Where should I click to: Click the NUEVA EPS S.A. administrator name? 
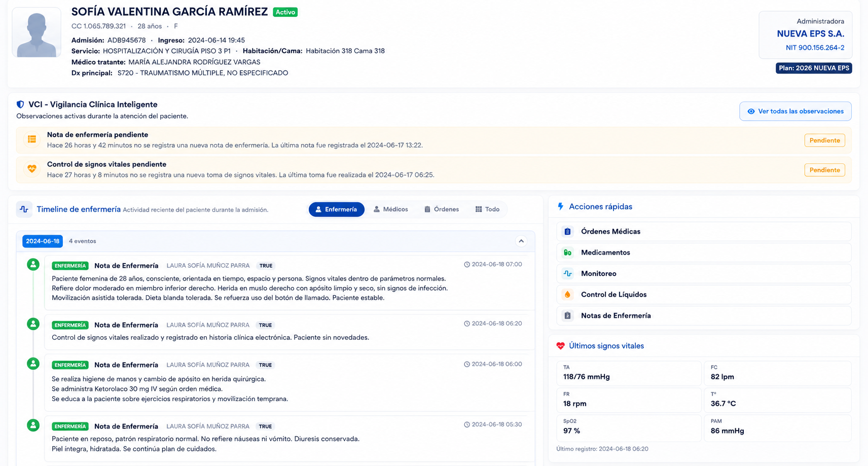(x=810, y=34)
